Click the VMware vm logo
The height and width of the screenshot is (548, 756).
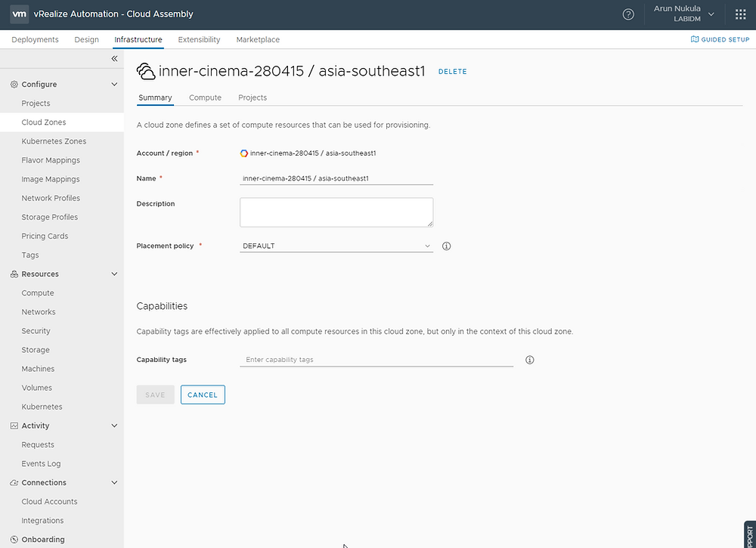20,14
